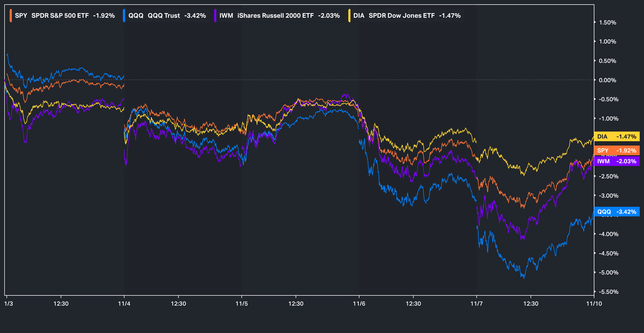Click the orange SPY -1.92% axis tag

click(x=617, y=150)
